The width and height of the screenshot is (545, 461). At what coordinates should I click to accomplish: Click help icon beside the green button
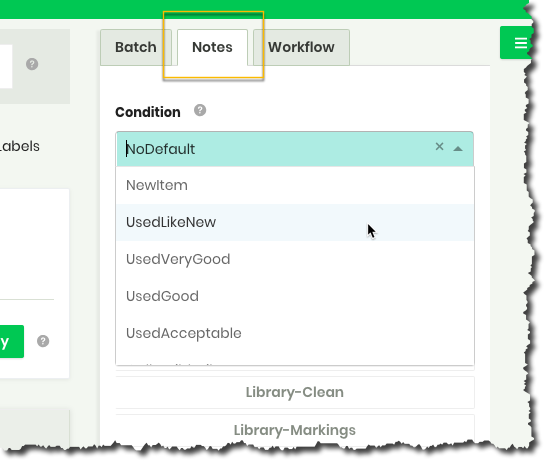(x=43, y=341)
